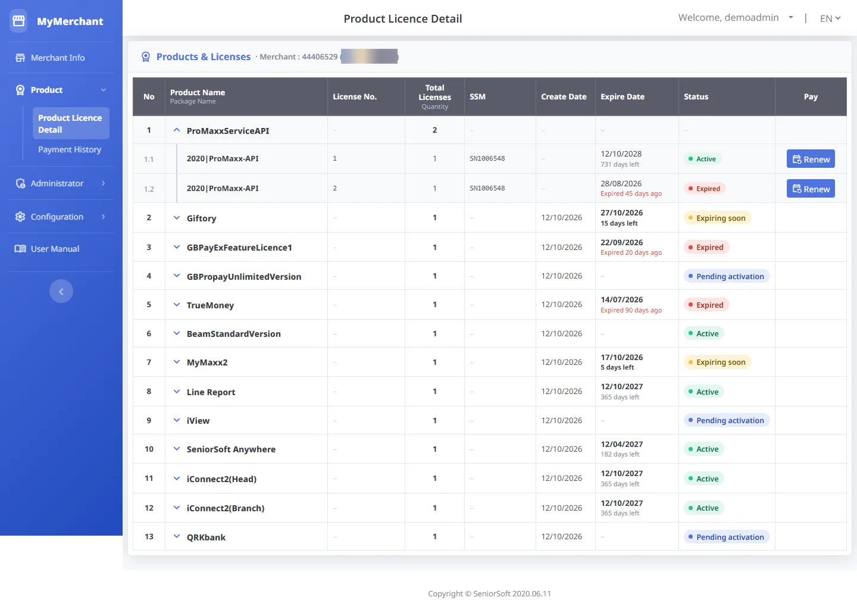The height and width of the screenshot is (616, 857).
Task: Expand the iConnect2(Head) row
Action: pyautogui.click(x=177, y=479)
